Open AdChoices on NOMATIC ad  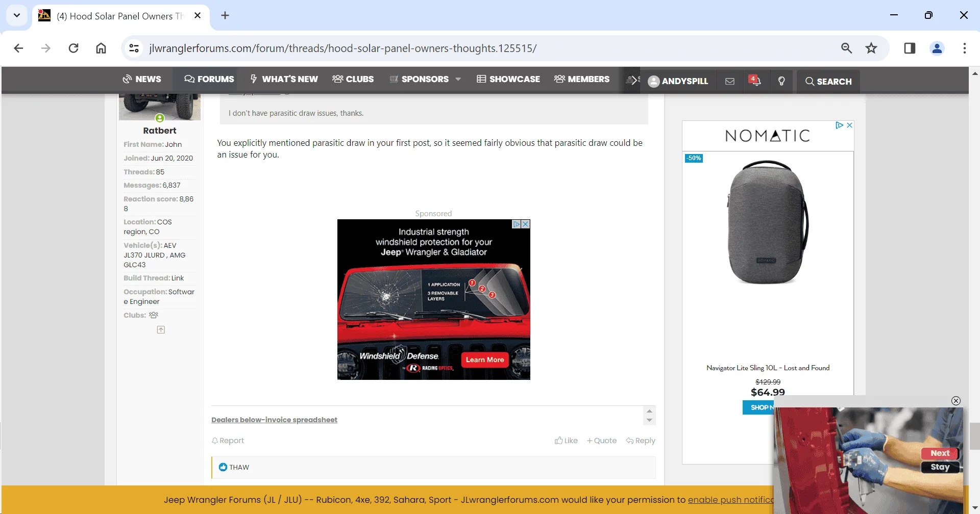(x=839, y=125)
